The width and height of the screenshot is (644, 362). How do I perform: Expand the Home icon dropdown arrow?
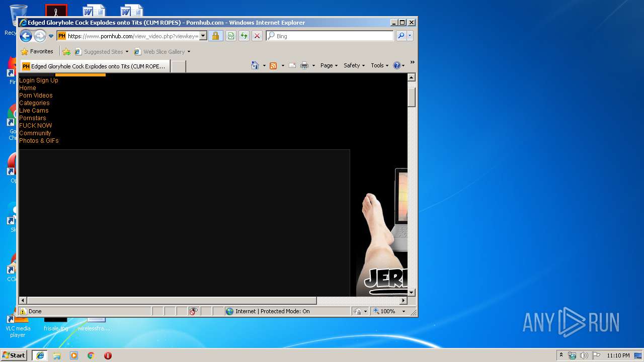coord(264,65)
